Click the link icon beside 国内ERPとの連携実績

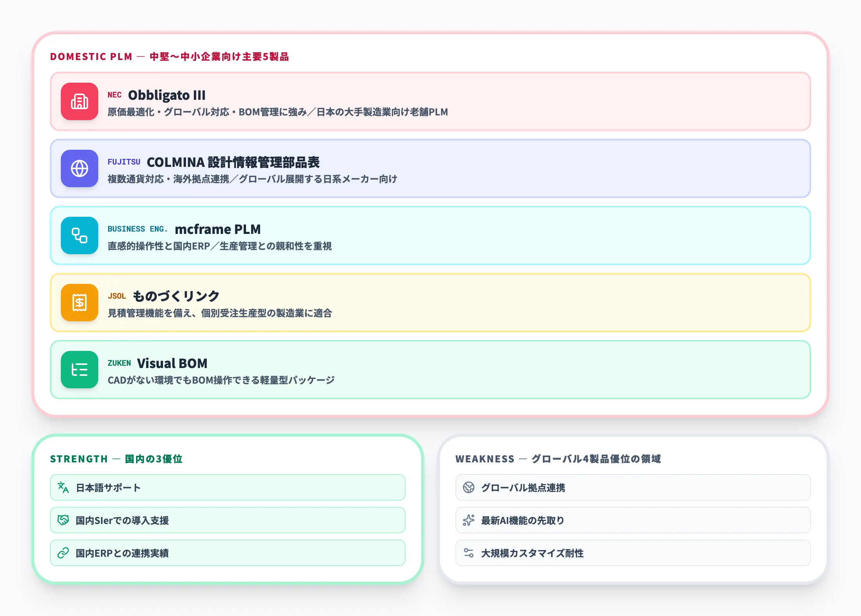(63, 553)
